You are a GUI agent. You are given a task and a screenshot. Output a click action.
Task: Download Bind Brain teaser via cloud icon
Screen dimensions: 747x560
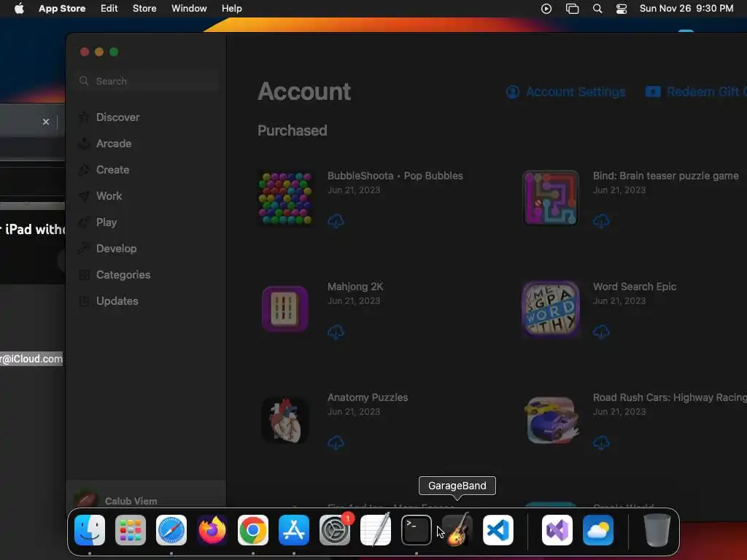pyautogui.click(x=601, y=221)
